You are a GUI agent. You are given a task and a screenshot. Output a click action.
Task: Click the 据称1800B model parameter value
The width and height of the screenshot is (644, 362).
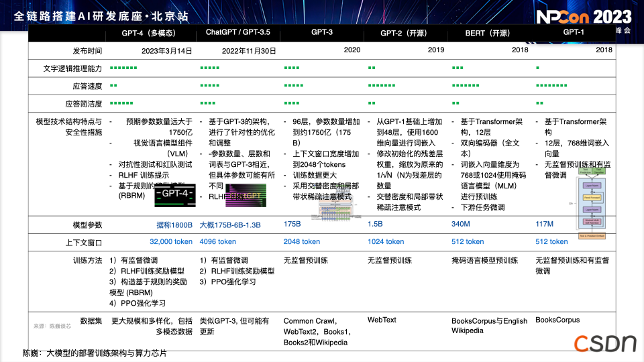(x=174, y=225)
